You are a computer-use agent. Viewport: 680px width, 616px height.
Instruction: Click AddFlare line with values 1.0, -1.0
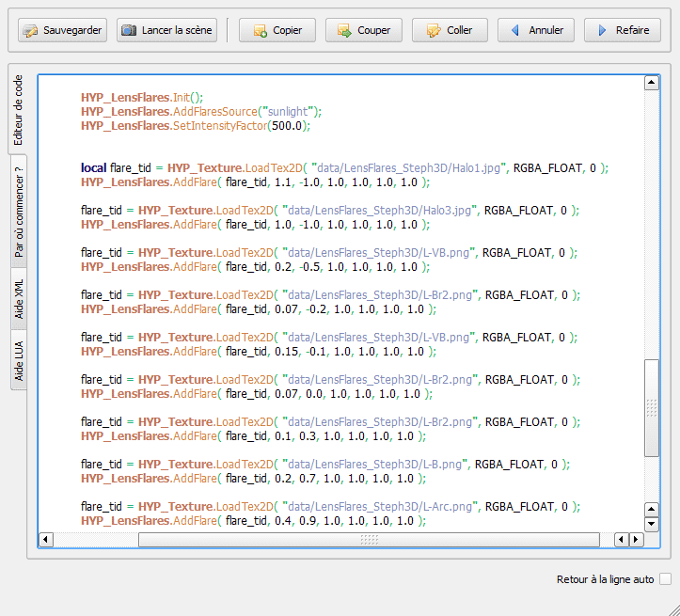pos(255,225)
